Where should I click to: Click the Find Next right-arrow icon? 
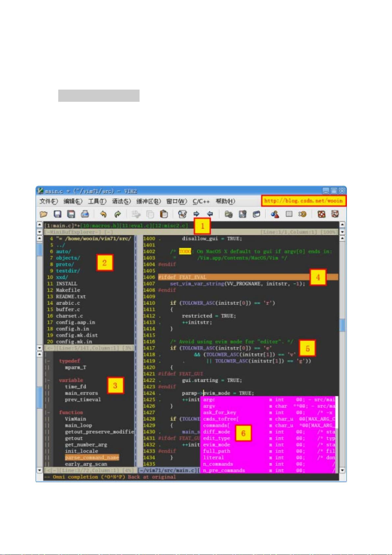pos(196,214)
